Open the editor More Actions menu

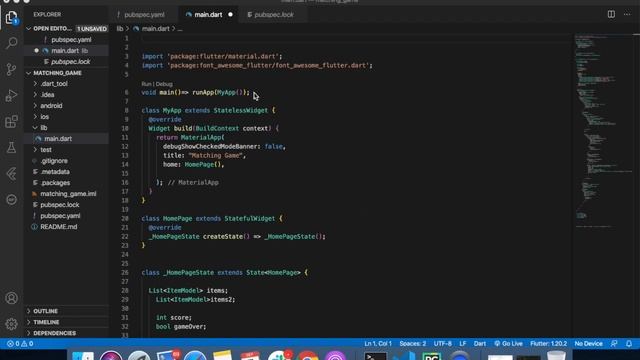click(627, 14)
